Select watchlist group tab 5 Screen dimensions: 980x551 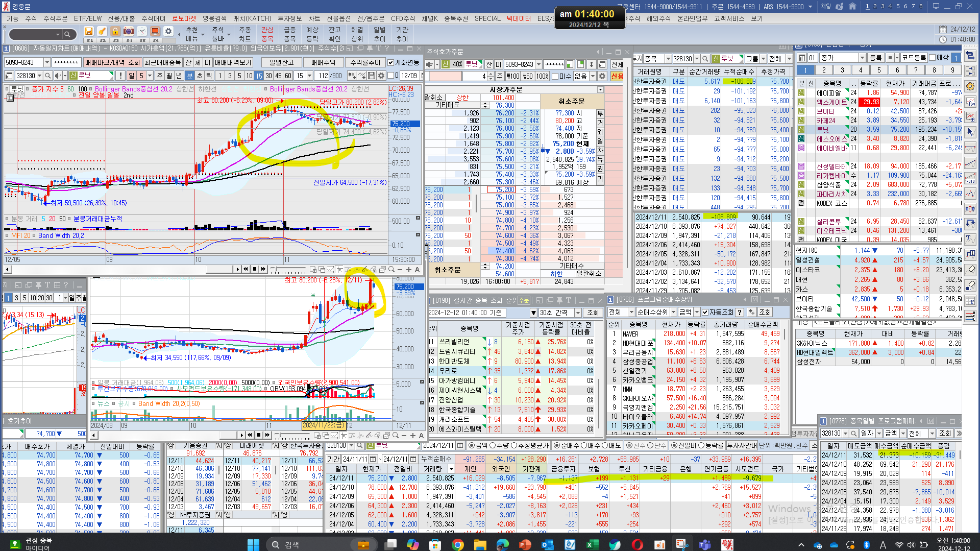(x=879, y=70)
